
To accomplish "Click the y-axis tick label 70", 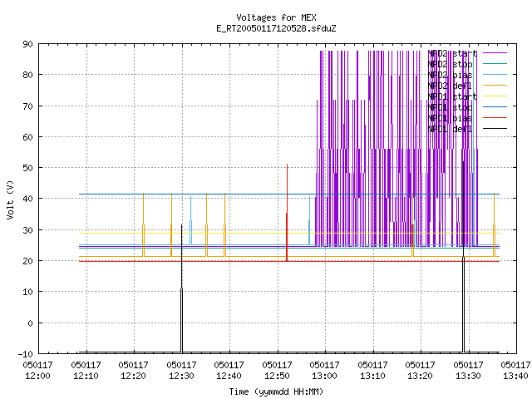I will (27, 106).
